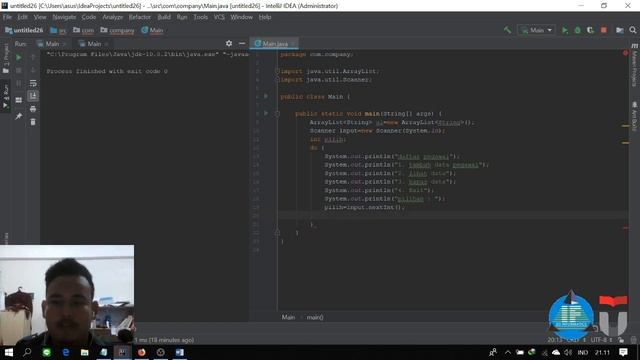
Task: Click the Down stack trace arrow
Action: coord(33,71)
